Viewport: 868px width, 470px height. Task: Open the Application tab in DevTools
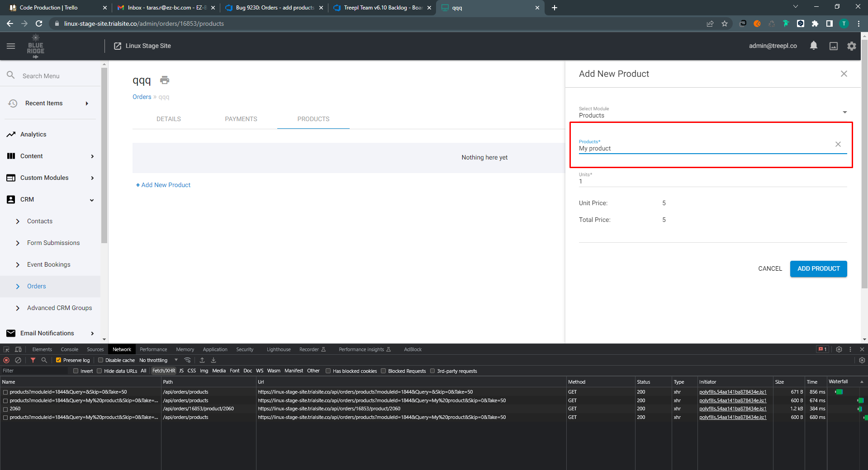click(x=215, y=349)
